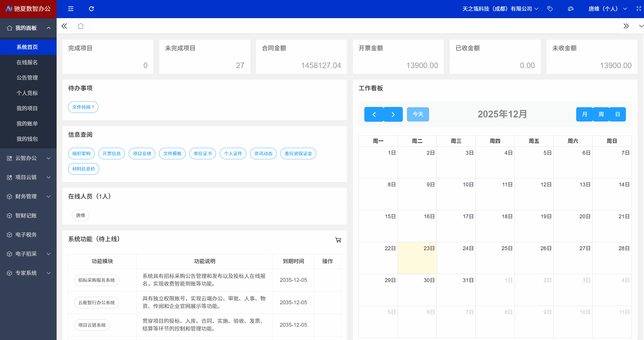Screen dimensions: 644x340
Task: Switch calendar to 月 view
Action: coord(584,114)
